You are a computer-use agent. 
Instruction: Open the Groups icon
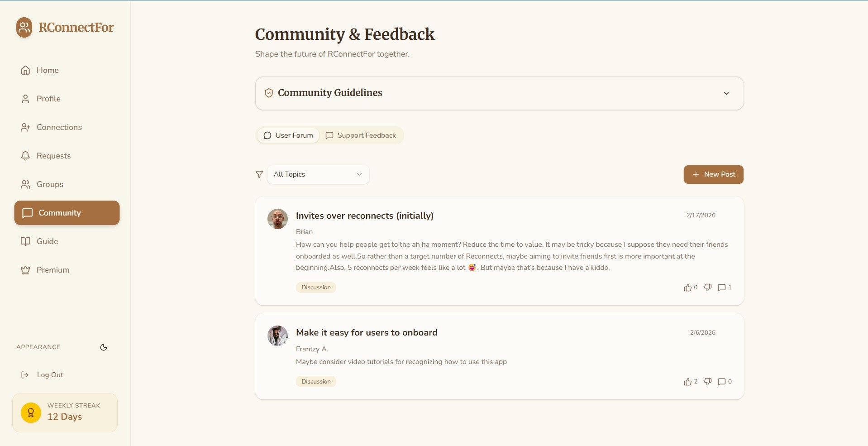click(25, 184)
